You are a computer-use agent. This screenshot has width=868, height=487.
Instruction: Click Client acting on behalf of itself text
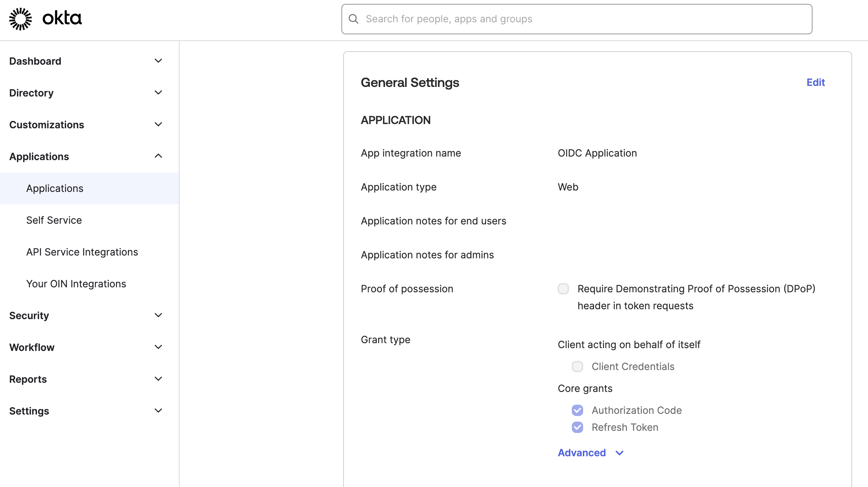point(629,345)
